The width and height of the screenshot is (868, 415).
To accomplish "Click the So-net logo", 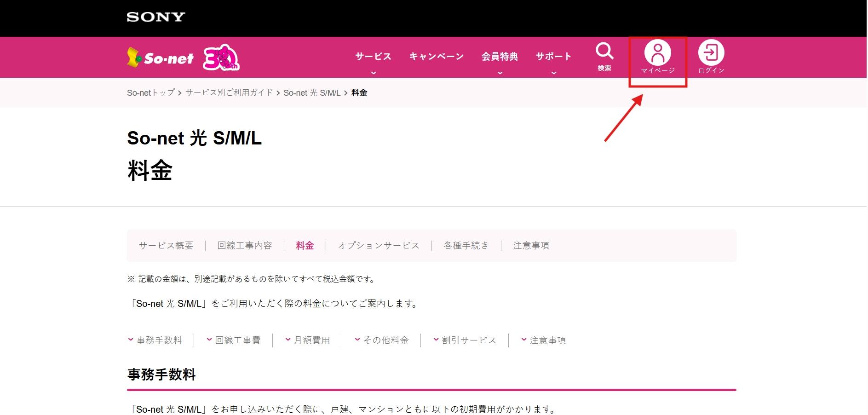I will click(160, 58).
